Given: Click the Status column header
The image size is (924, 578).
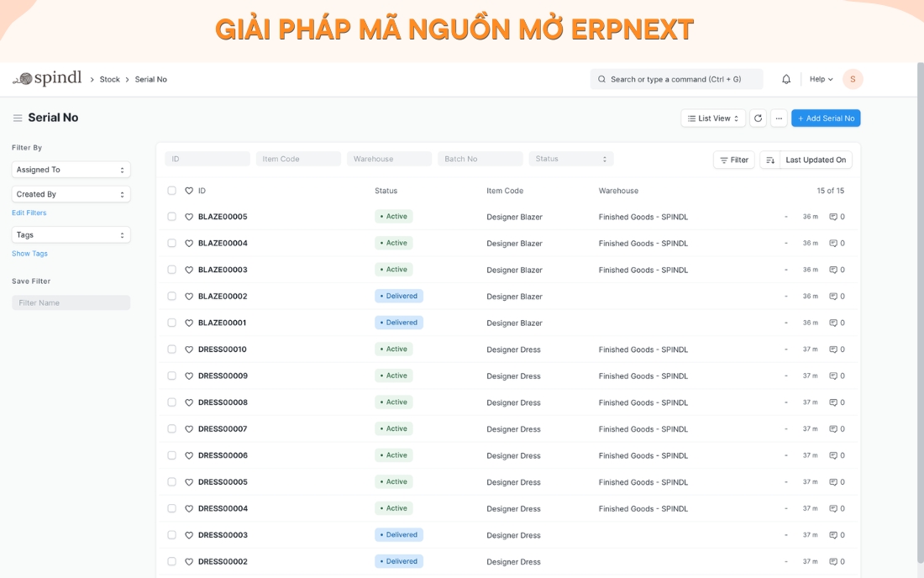Looking at the screenshot, I should click(386, 191).
